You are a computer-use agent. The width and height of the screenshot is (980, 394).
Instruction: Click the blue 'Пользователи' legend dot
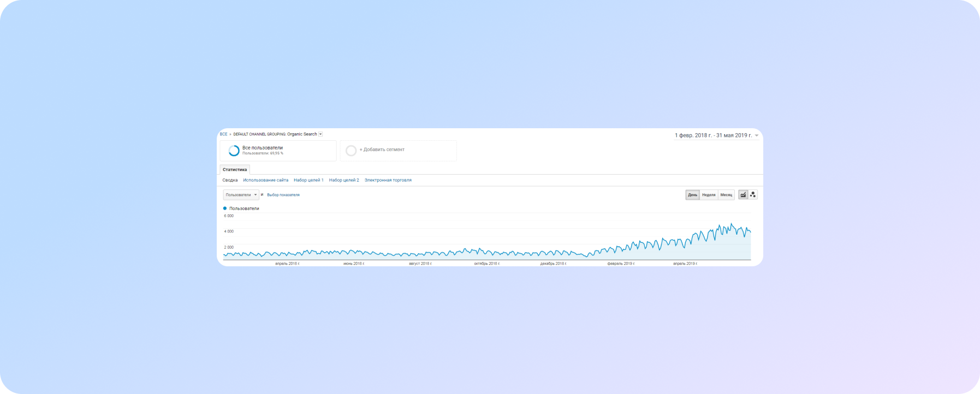[225, 208]
